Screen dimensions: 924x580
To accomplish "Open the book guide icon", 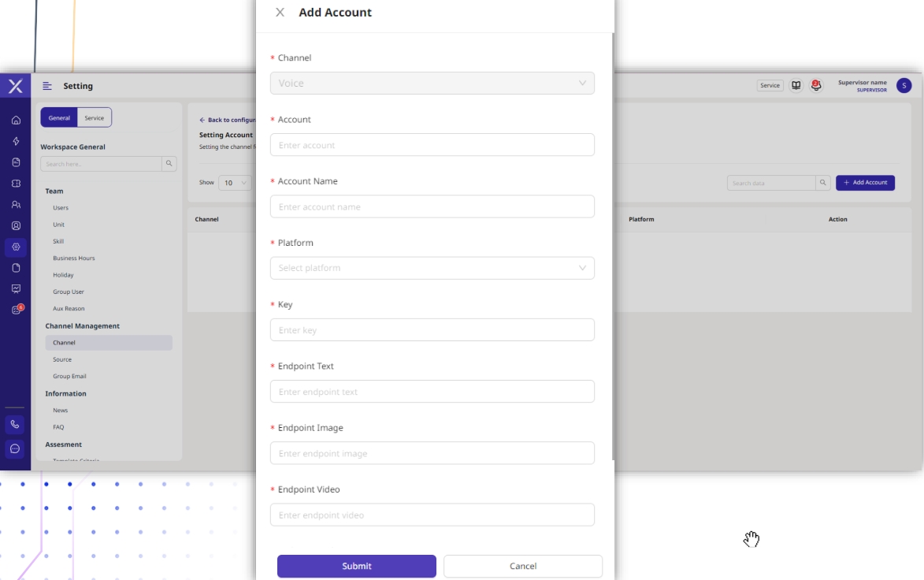I will pyautogui.click(x=796, y=85).
